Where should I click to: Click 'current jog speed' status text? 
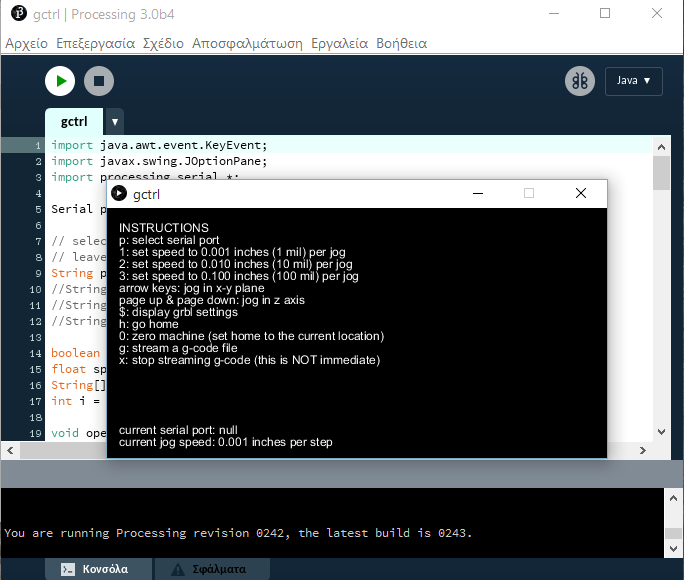(x=226, y=442)
